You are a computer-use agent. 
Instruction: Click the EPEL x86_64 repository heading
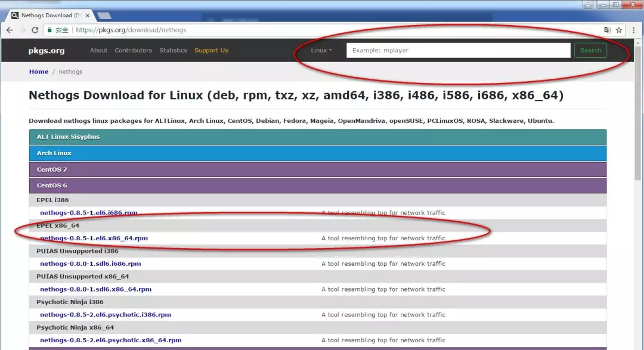point(57,225)
